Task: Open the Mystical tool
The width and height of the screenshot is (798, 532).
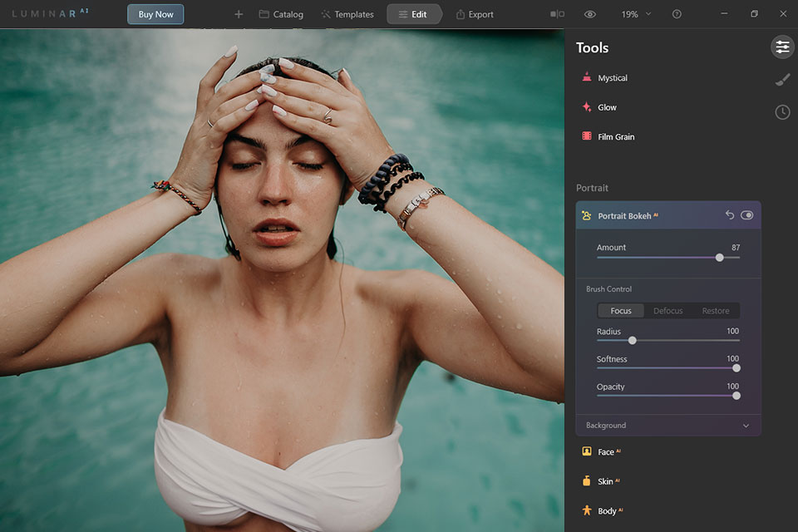Action: (x=604, y=78)
